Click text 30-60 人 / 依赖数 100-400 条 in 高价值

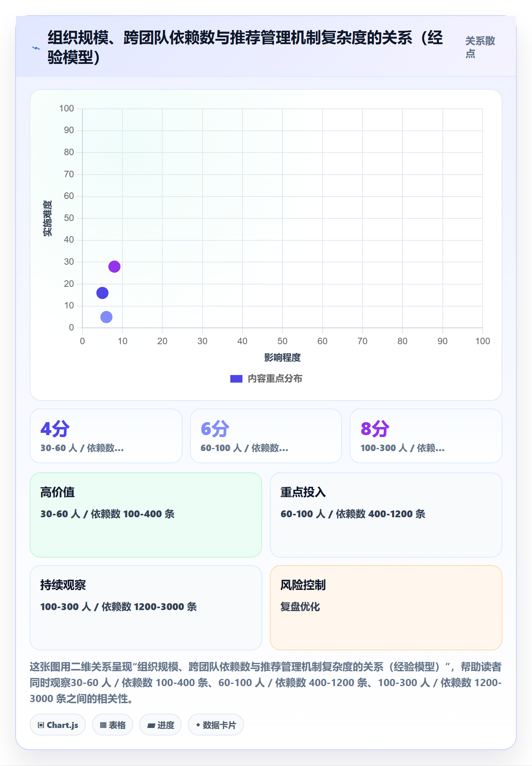pyautogui.click(x=108, y=514)
